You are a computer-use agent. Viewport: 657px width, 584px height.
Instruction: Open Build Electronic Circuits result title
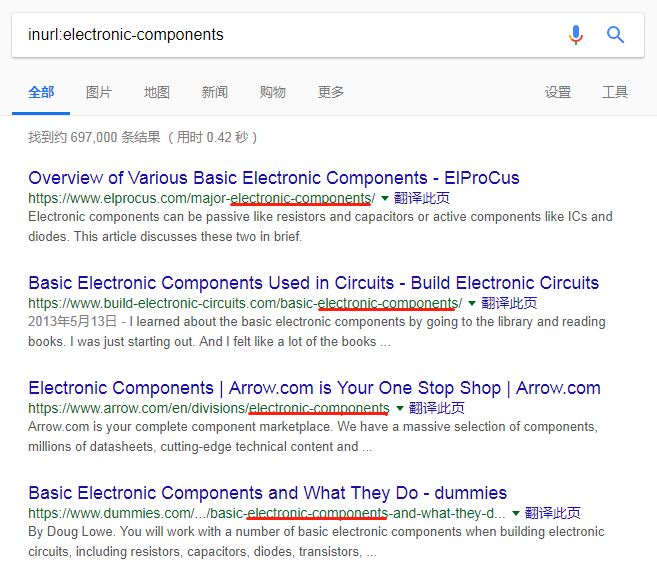pos(313,283)
